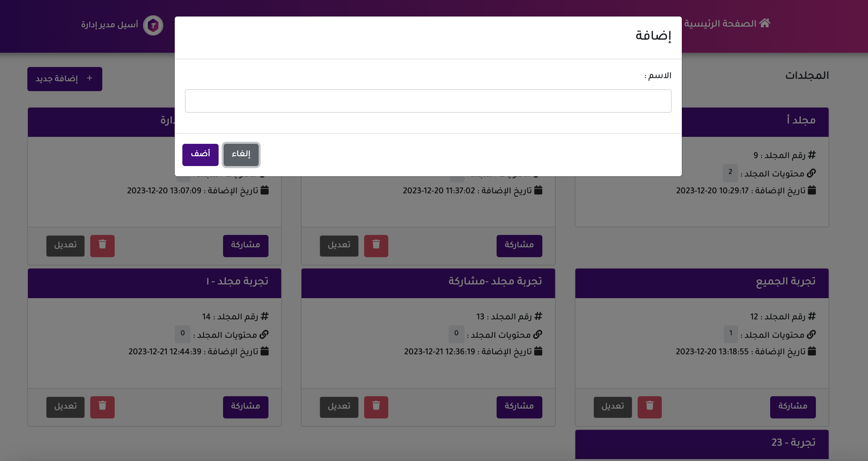
Task: Edit folder تجربة مجلد -مشاركة via تعديل
Action: coord(339,407)
